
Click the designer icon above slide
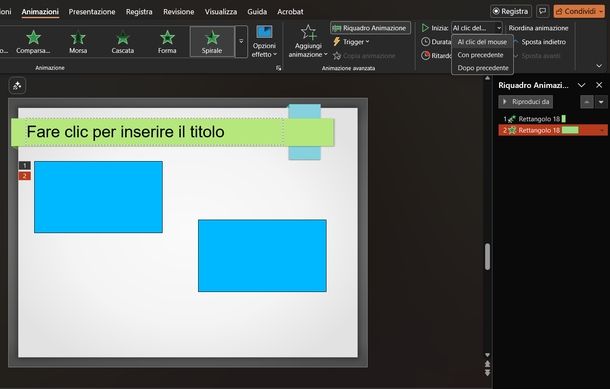17,86
